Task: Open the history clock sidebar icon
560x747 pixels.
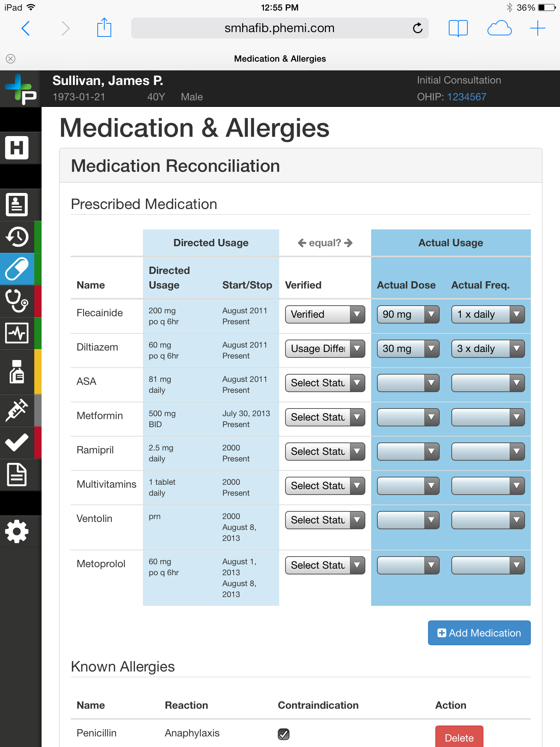Action: (17, 237)
